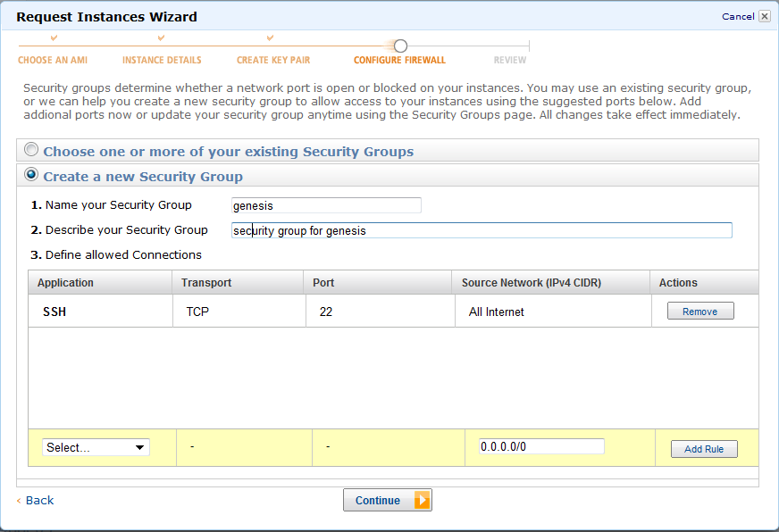Click the Create Key Pair checkmark
The image size is (779, 532).
(271, 37)
